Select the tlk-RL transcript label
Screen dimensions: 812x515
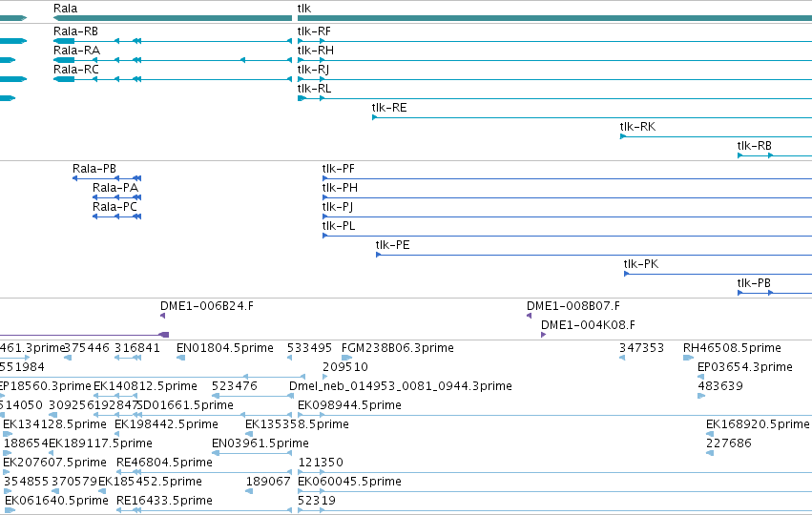click(x=314, y=89)
